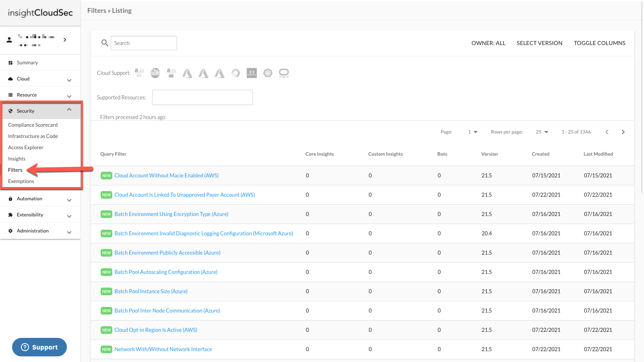The width and height of the screenshot is (644, 362).
Task: Click the user profile avatar icon
Action: (x=9, y=40)
